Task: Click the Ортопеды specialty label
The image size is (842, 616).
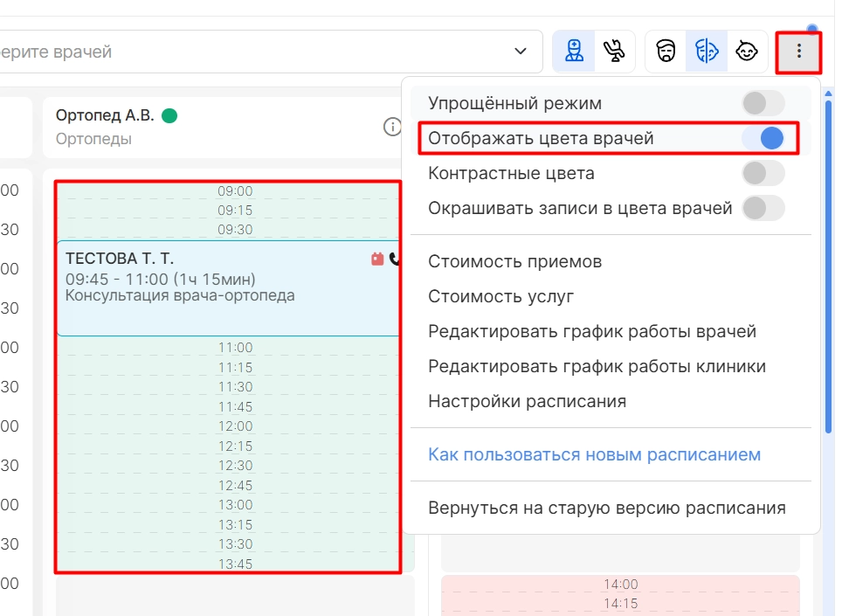Action: [94, 139]
